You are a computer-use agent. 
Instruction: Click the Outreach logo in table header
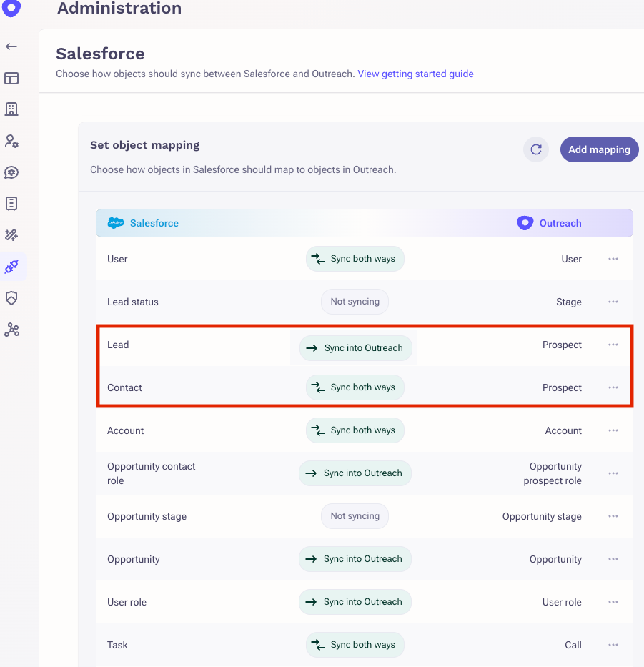coord(525,223)
